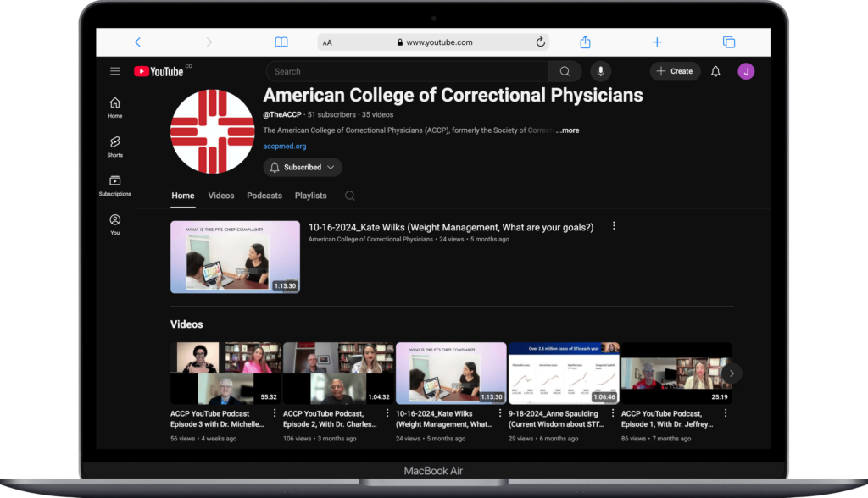The image size is (868, 498).
Task: Open the Safari share sheet icon
Action: point(585,42)
